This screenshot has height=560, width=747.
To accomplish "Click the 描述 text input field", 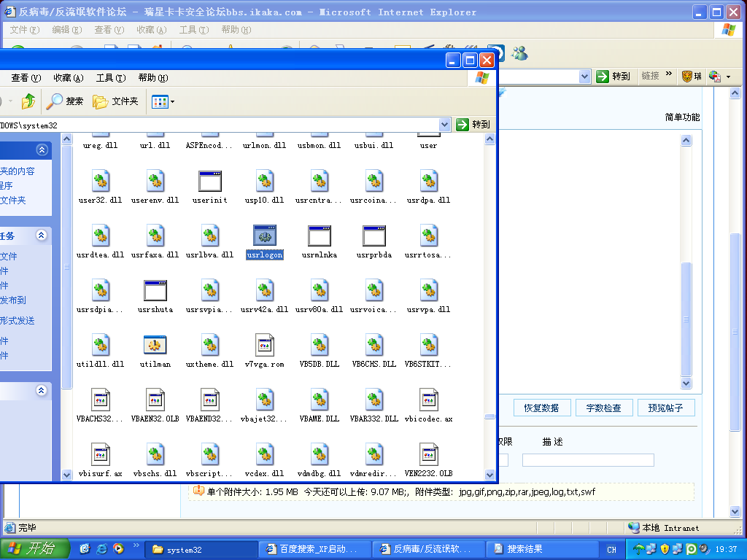I will (587, 460).
